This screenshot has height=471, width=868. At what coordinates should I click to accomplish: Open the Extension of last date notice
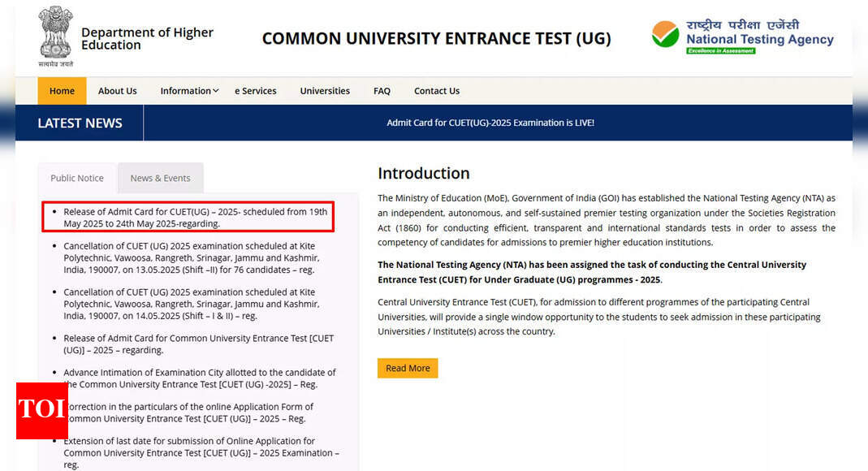201,452
